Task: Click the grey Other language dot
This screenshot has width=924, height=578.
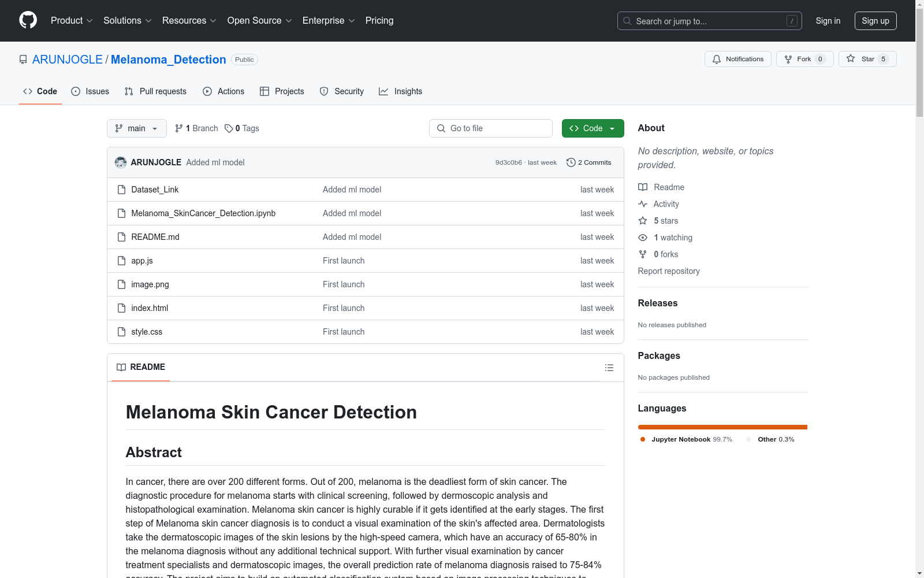Action: 749,439
